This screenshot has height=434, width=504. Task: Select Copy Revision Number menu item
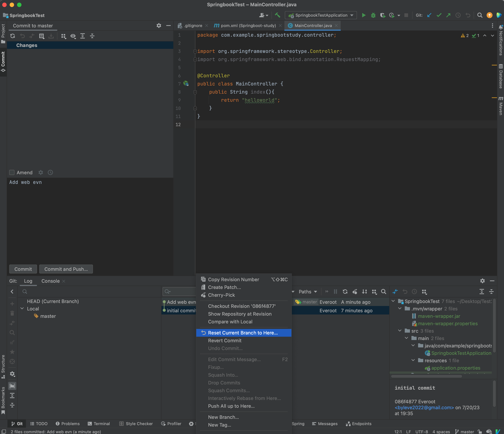tap(244, 280)
